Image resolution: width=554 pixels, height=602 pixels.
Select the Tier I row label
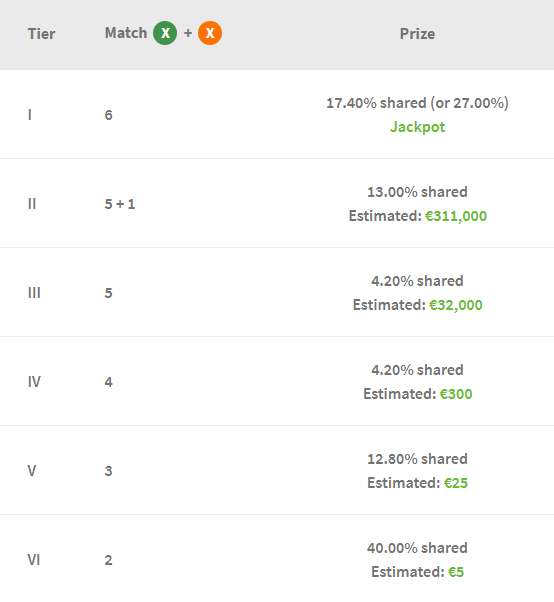30,115
